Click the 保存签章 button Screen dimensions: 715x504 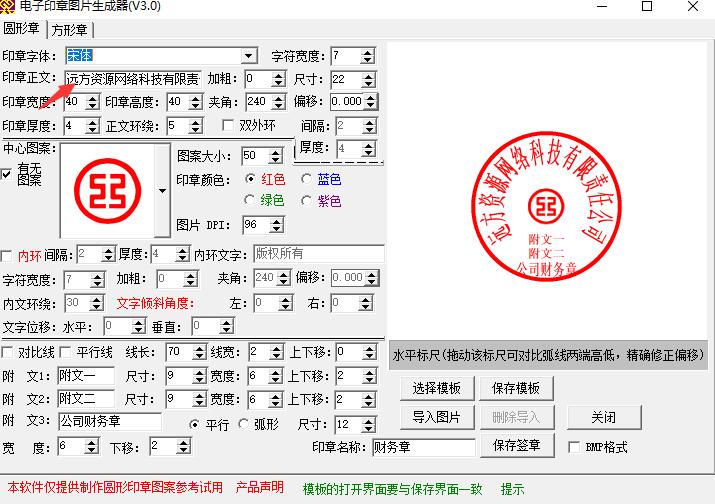tap(517, 445)
